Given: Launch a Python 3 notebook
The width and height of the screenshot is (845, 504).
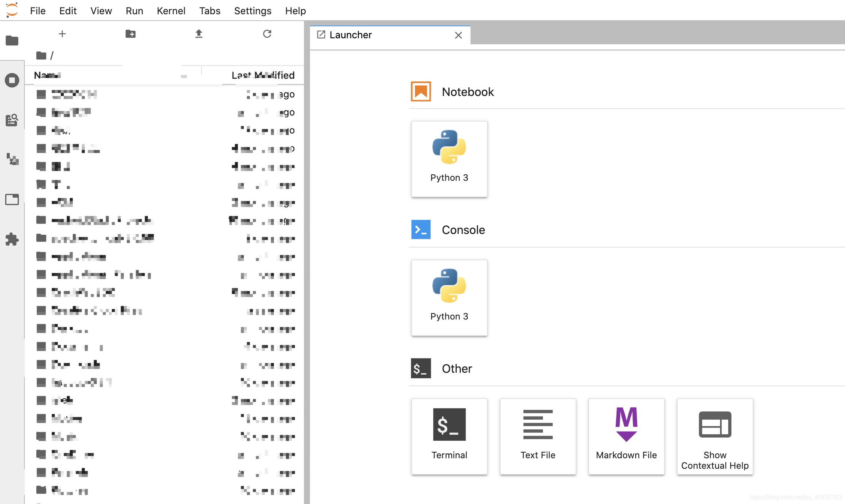Looking at the screenshot, I should pyautogui.click(x=449, y=159).
